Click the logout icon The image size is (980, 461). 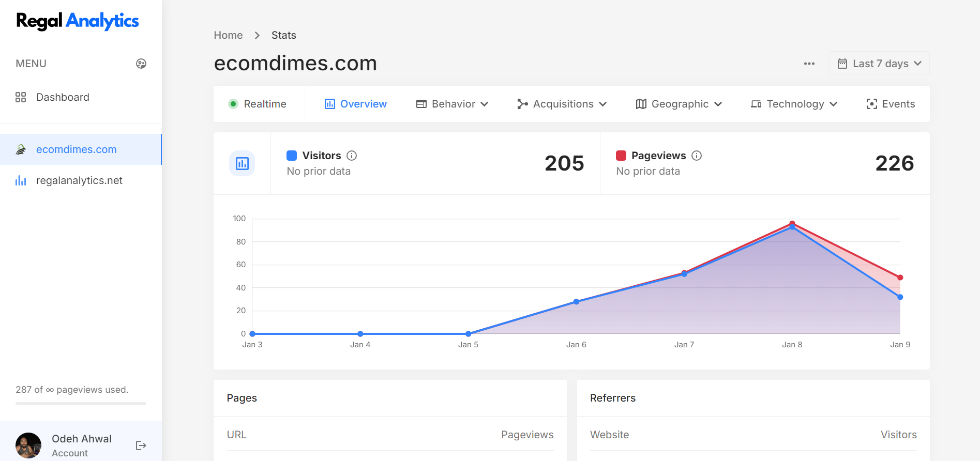pos(141,445)
